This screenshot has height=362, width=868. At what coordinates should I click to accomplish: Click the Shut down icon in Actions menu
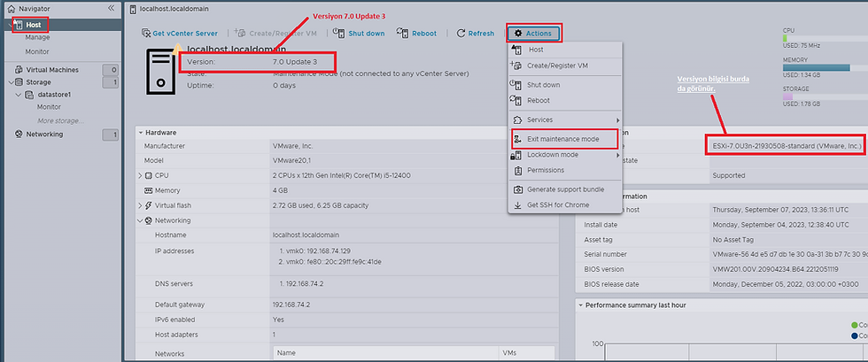(517, 85)
